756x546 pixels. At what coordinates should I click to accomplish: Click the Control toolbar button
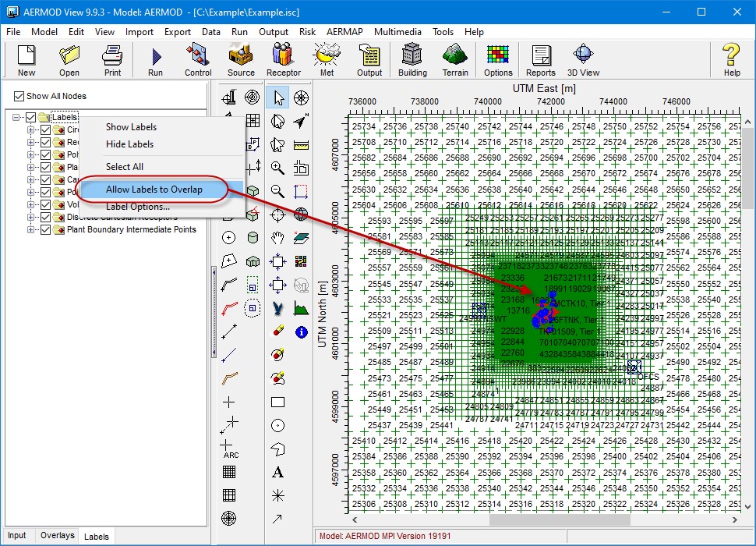[x=198, y=60]
